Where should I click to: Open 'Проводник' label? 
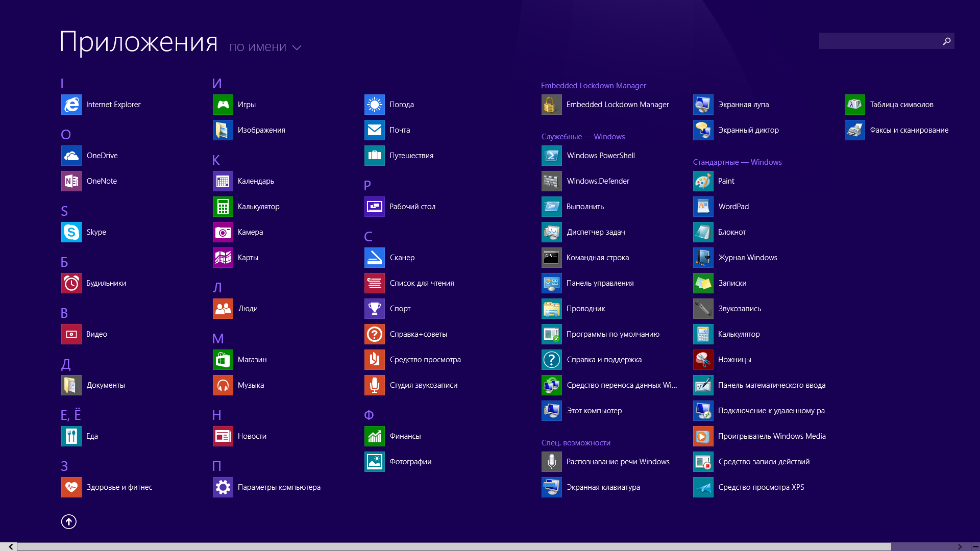[585, 309]
